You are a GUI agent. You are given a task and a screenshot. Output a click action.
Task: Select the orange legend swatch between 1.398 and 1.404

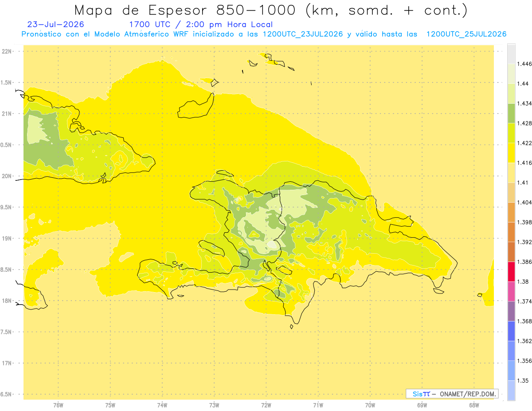click(x=511, y=212)
